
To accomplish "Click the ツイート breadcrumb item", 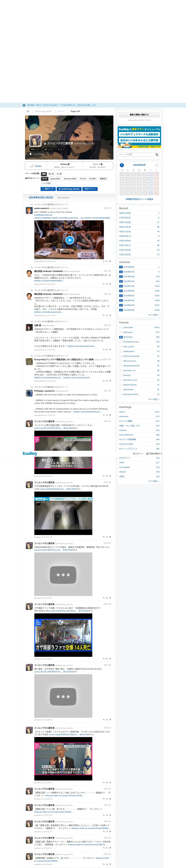I will tap(61, 111).
